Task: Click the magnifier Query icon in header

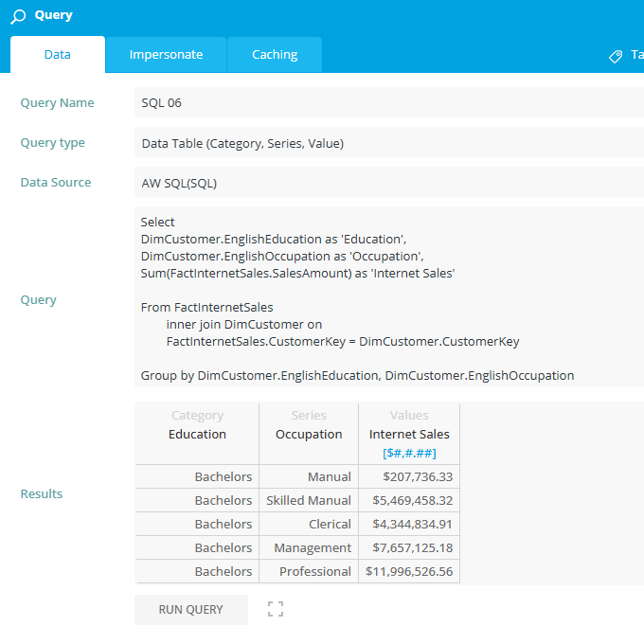Action: click(18, 17)
